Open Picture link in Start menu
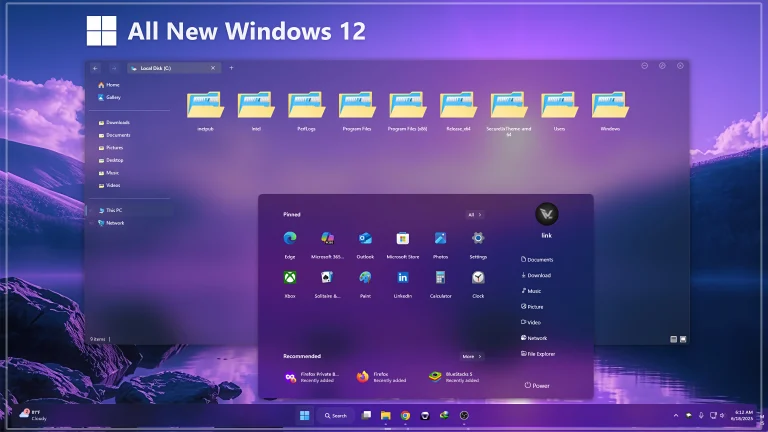Viewport: 768px width, 432px height. tap(532, 307)
